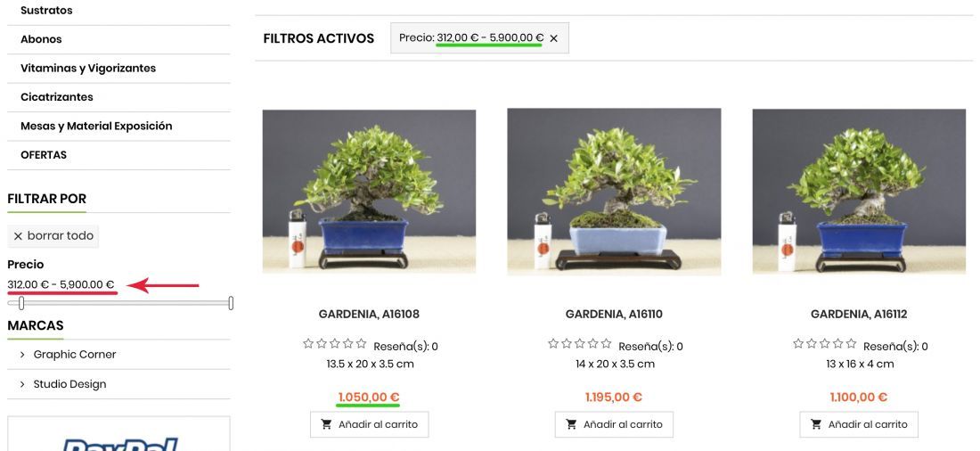Viewport: 980px width, 451px height.
Task: Click the first star of GARDENIA, A16112
Action: 798,343
